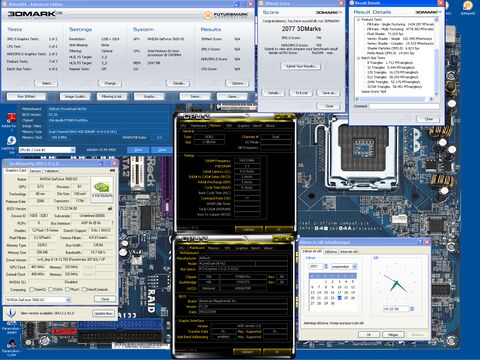
Task: Click vertical scrollbar in Result Details list
Action: 436,58
